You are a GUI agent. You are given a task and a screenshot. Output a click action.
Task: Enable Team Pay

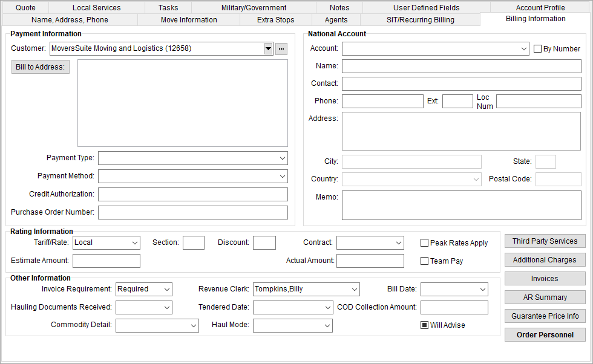(424, 261)
